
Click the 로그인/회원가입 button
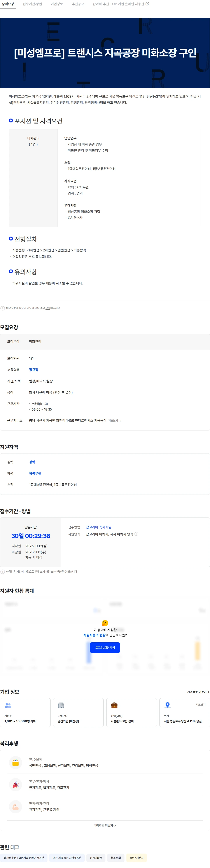pos(105,648)
